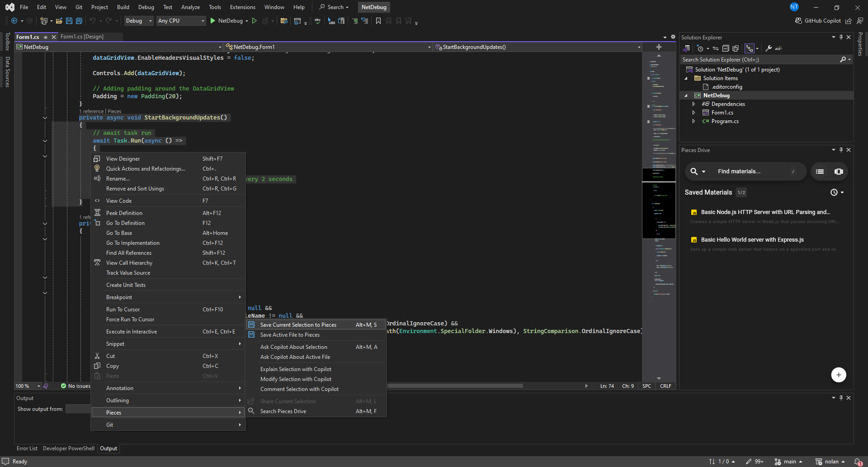Open the Any CPU platform dropdown
The image size is (868, 467).
click(x=181, y=21)
